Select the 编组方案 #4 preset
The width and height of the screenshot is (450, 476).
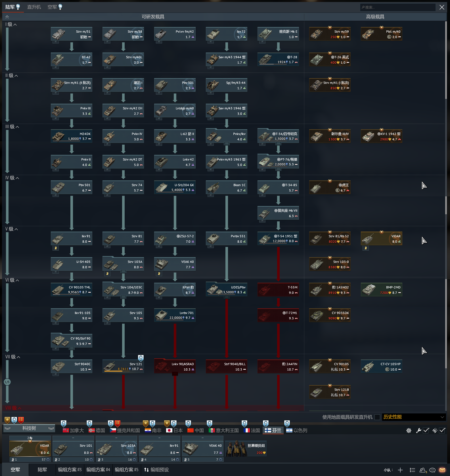[x=98, y=470]
